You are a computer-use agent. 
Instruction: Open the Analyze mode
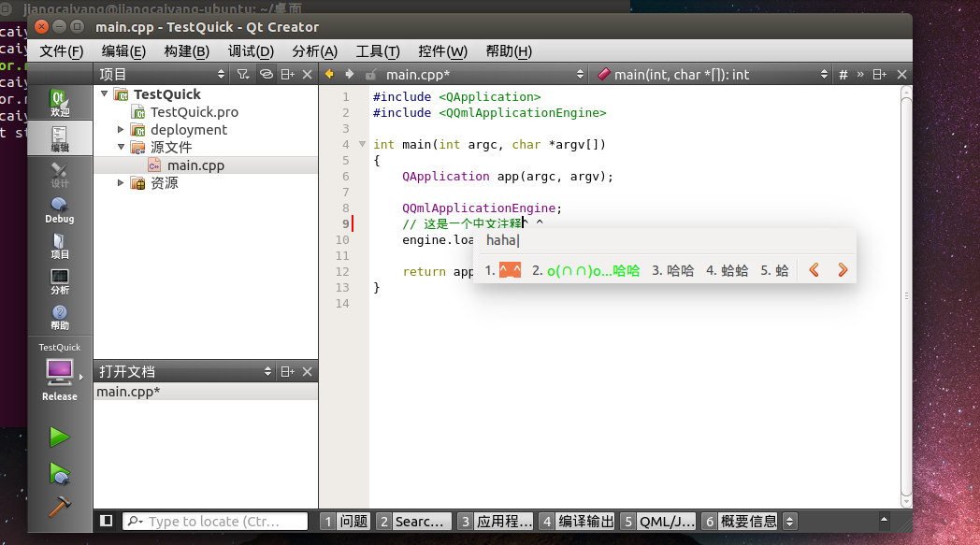tap(60, 281)
